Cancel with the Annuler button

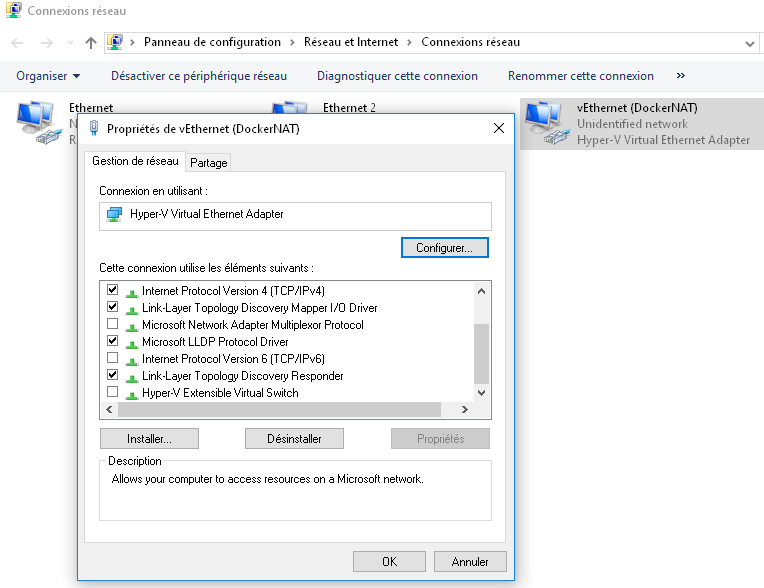coord(470,562)
